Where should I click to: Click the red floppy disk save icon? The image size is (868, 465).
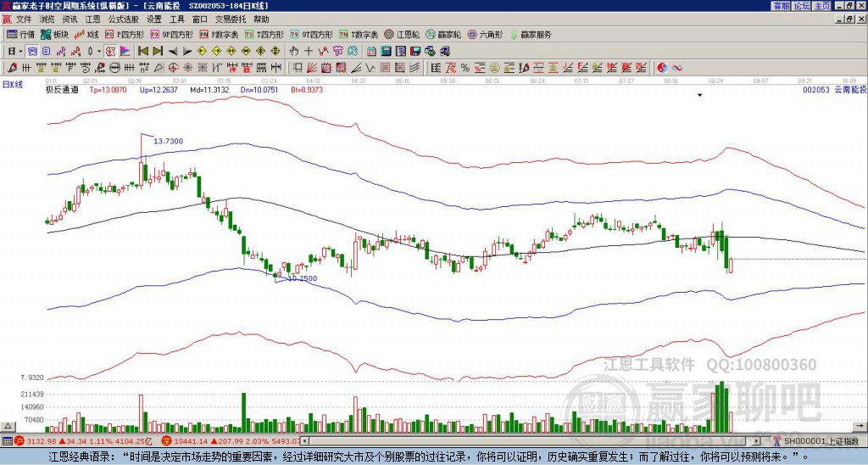[415, 52]
